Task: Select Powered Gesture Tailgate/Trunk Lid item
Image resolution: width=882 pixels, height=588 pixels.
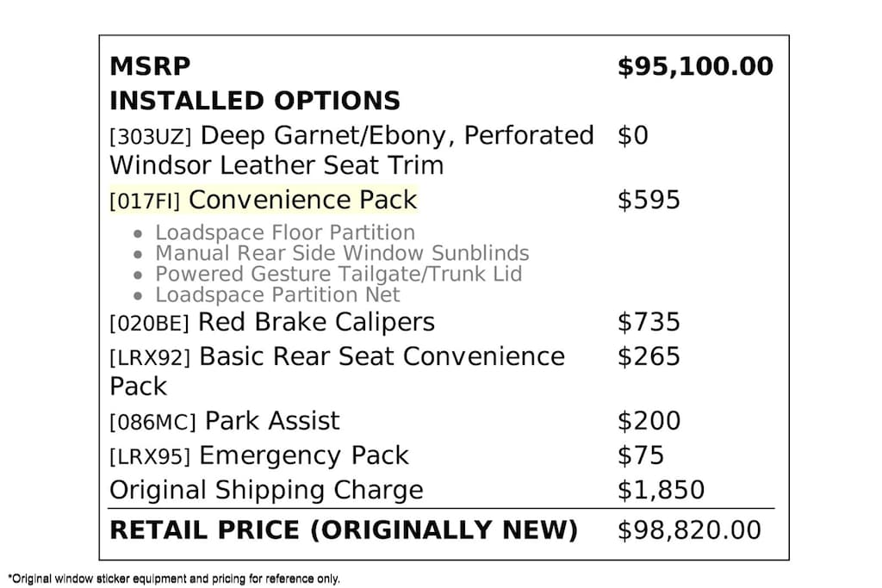Action: point(338,274)
